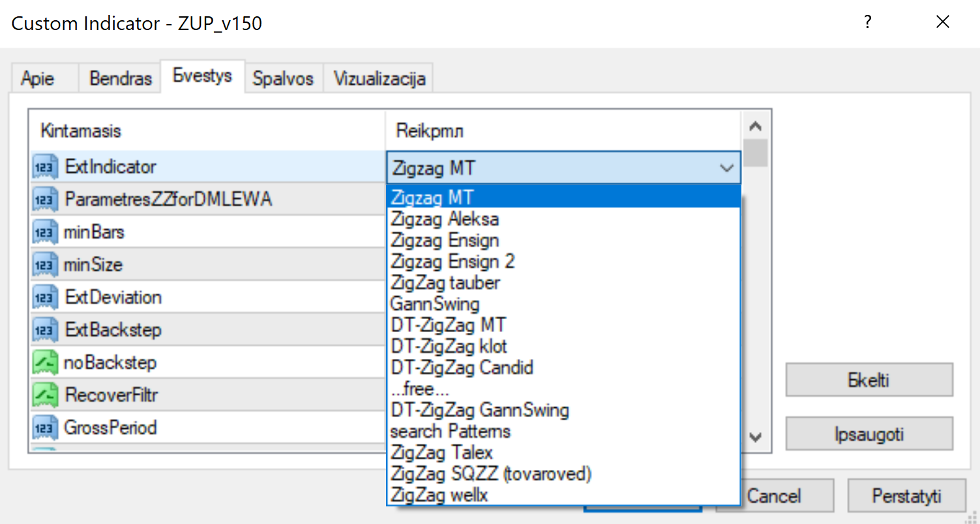Open the Spalvos tab
980x524 pixels.
(x=283, y=79)
